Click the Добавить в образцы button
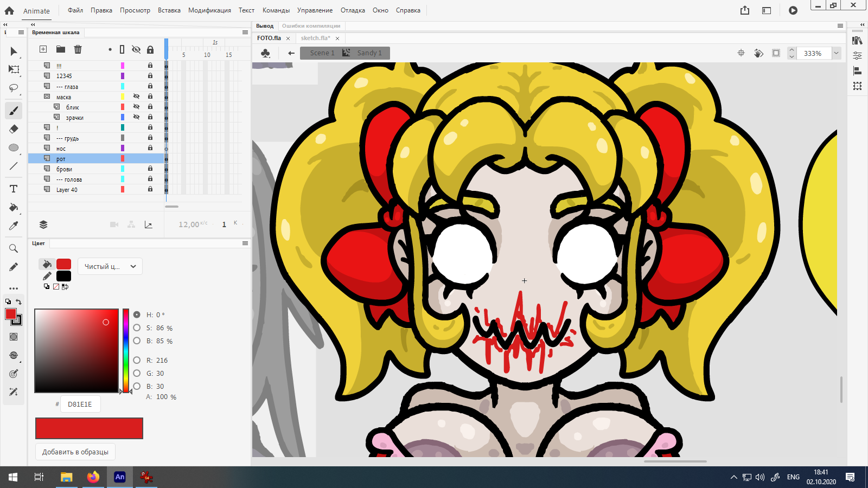868x488 pixels. 75,452
